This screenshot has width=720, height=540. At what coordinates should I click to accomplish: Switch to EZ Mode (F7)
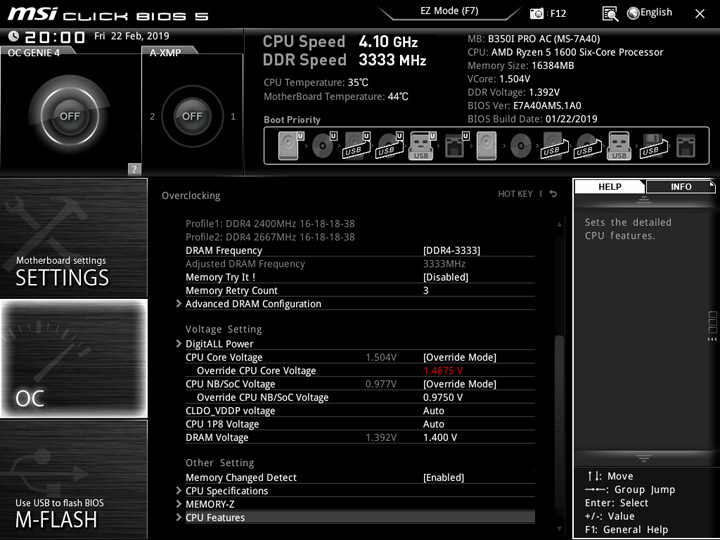tap(450, 11)
